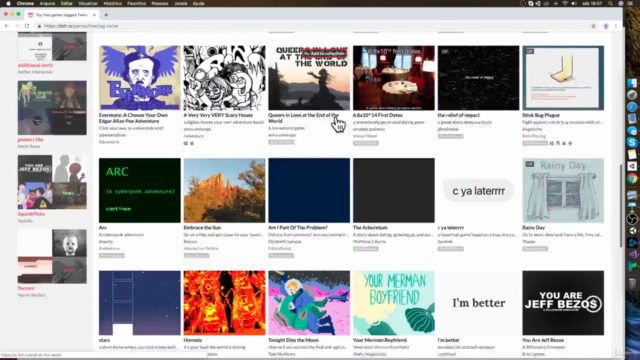
Task: Click the Apple menu icon
Action: point(8,3)
